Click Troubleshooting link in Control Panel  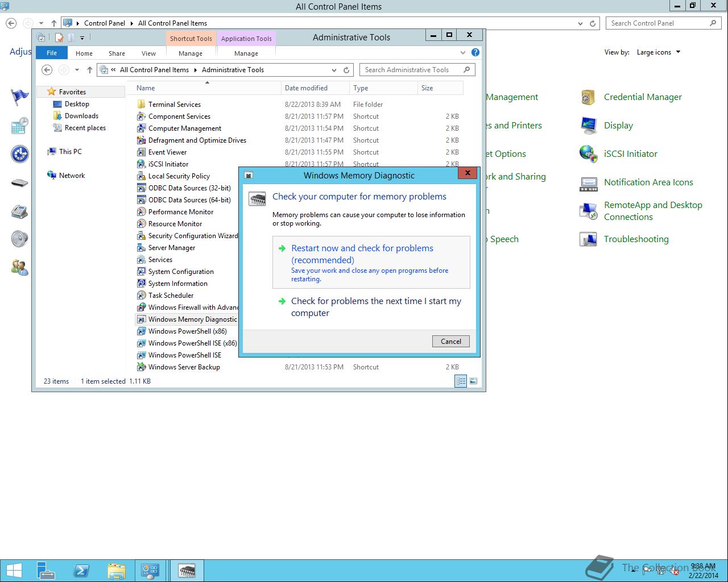point(636,239)
